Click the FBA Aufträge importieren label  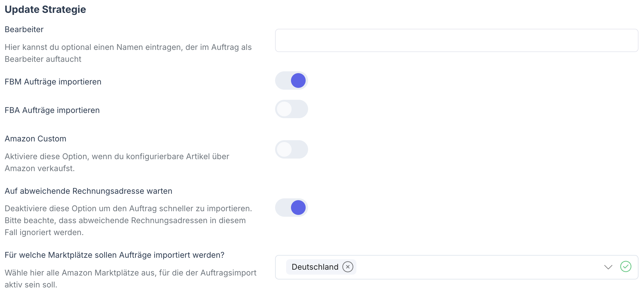coord(52,111)
